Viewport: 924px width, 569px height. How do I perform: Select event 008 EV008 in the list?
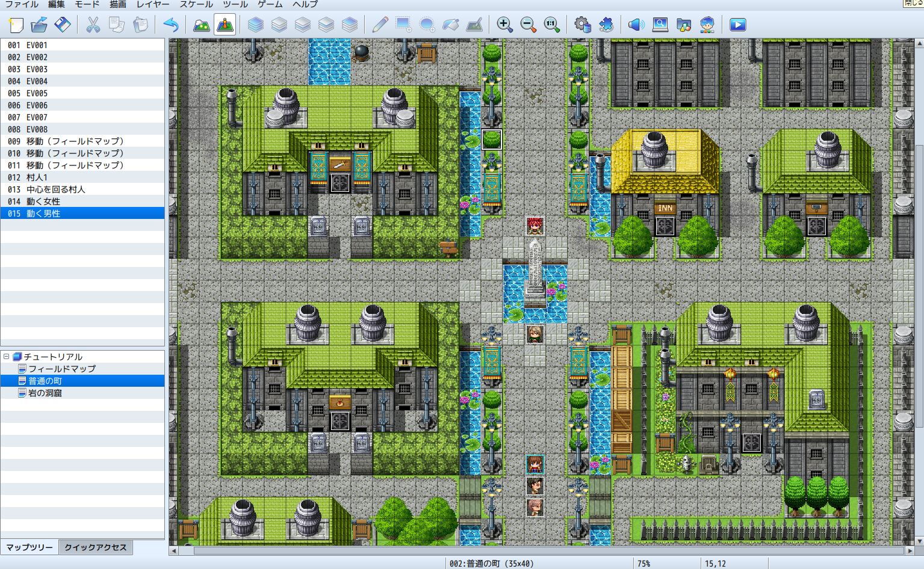[82, 129]
